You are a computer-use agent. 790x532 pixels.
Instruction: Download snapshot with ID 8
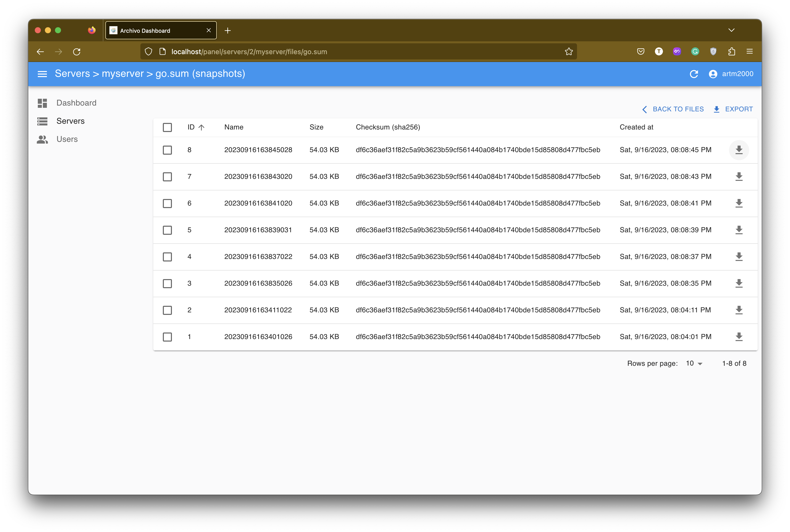tap(739, 150)
